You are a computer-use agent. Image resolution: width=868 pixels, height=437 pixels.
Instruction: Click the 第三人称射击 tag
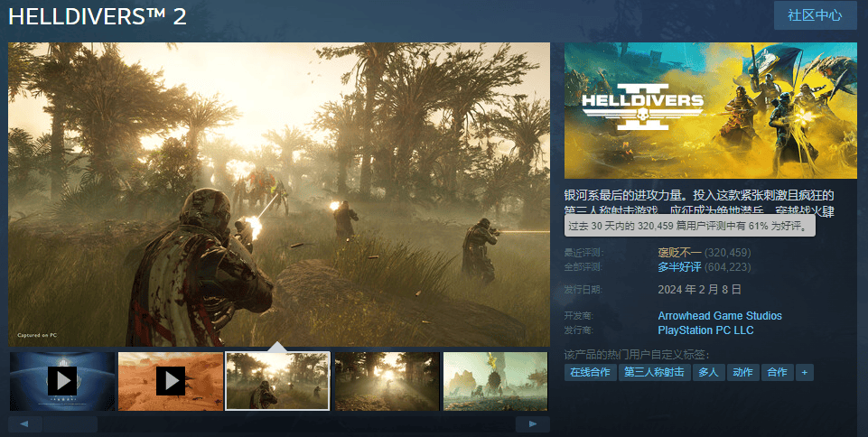coord(654,372)
